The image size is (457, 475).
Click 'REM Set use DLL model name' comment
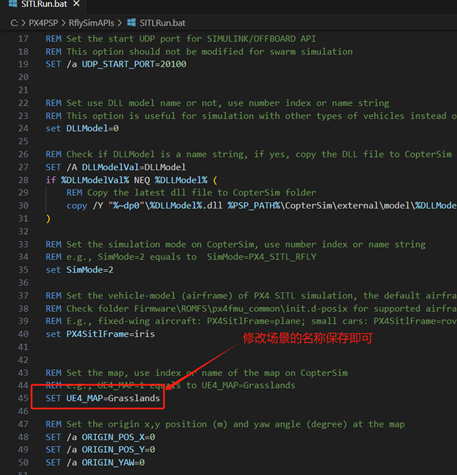tap(217, 103)
